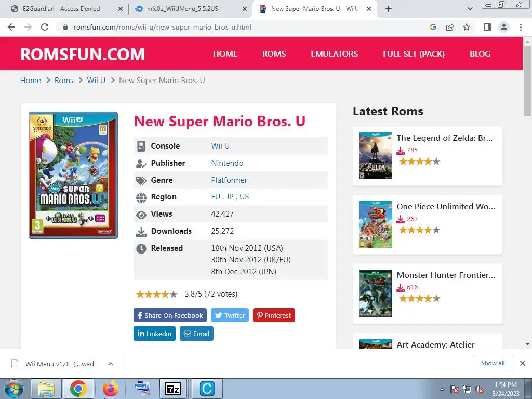Click the New Super Mario Bros. U cover art
The height and width of the screenshot is (399, 532).
[73, 175]
